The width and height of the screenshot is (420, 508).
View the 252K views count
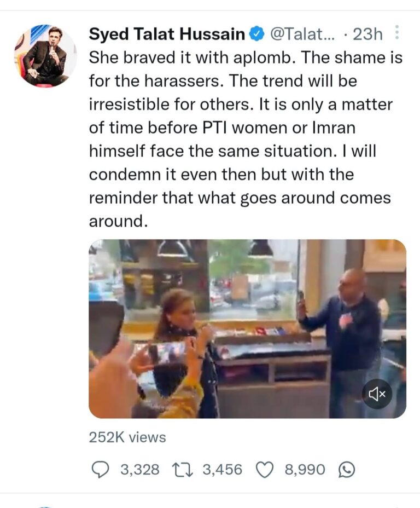127,437
